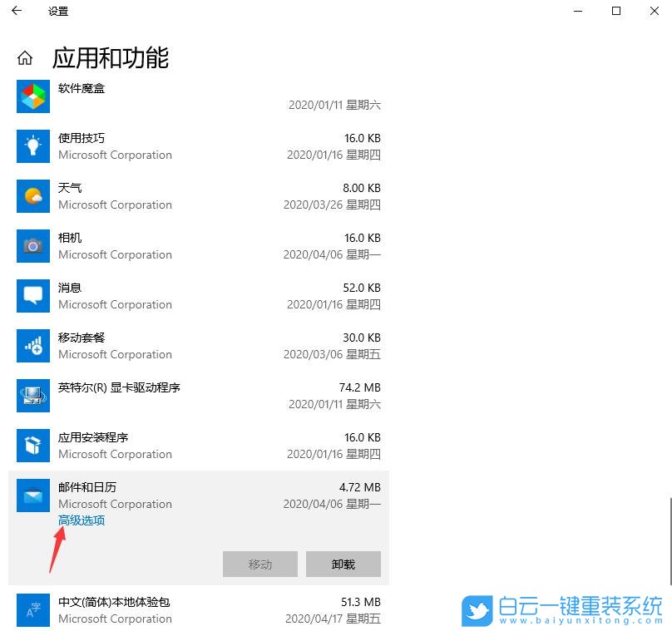Go back using the arrow button
672x631 pixels.
point(17,12)
